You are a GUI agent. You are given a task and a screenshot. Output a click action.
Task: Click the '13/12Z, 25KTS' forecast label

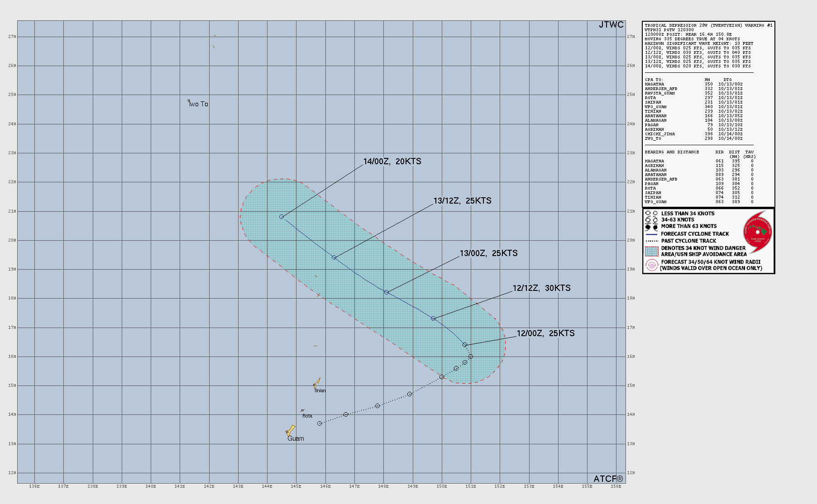462,201
